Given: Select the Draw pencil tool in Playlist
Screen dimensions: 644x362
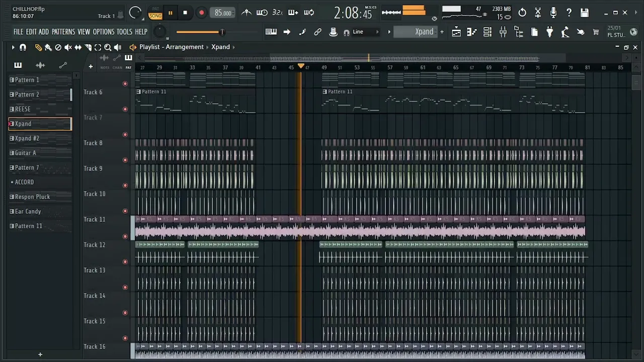Looking at the screenshot, I should pos(38,47).
